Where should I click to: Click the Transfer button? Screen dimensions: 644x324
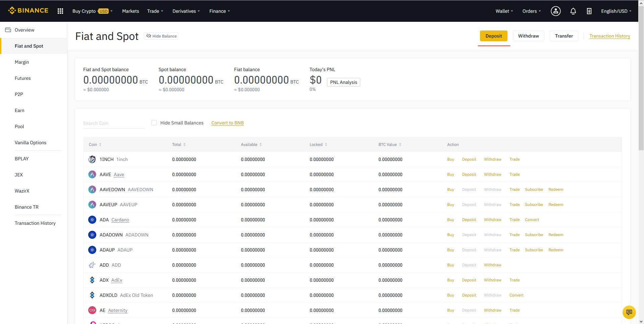(564, 36)
